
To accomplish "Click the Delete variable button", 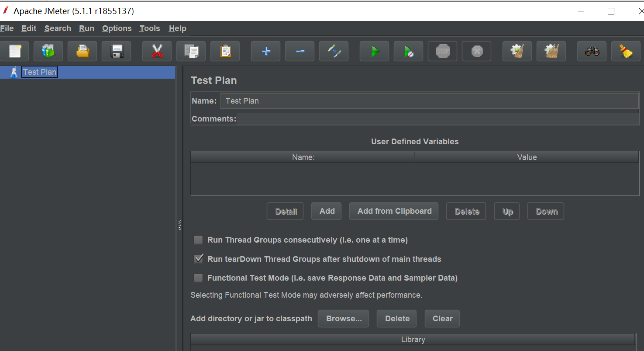I will tap(466, 211).
